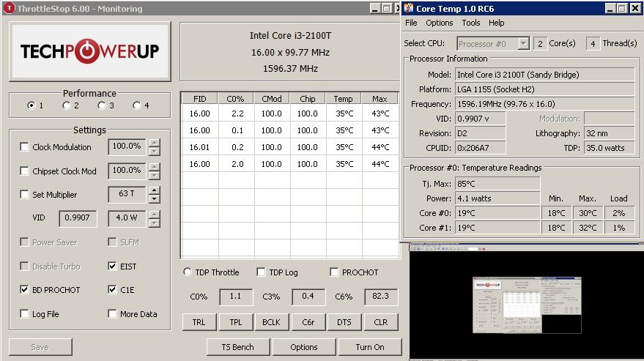This screenshot has height=361, width=644.
Task: Click the TPL button
Action: 235,322
